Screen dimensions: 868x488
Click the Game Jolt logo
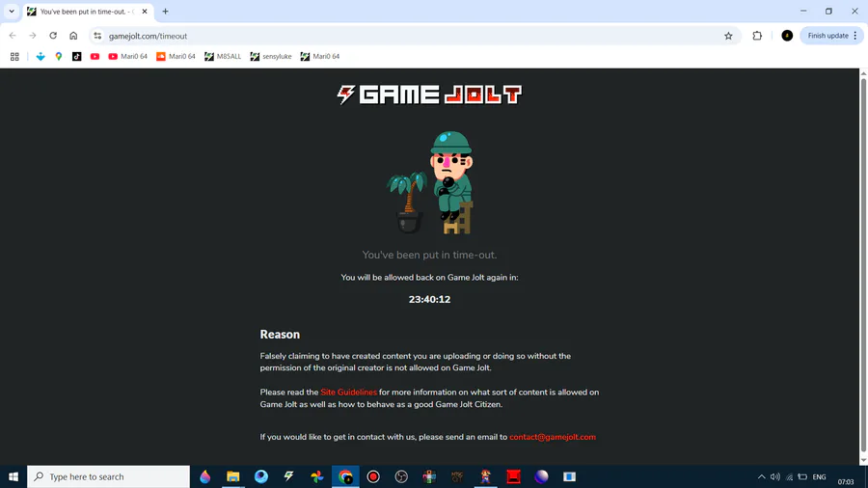(x=429, y=95)
